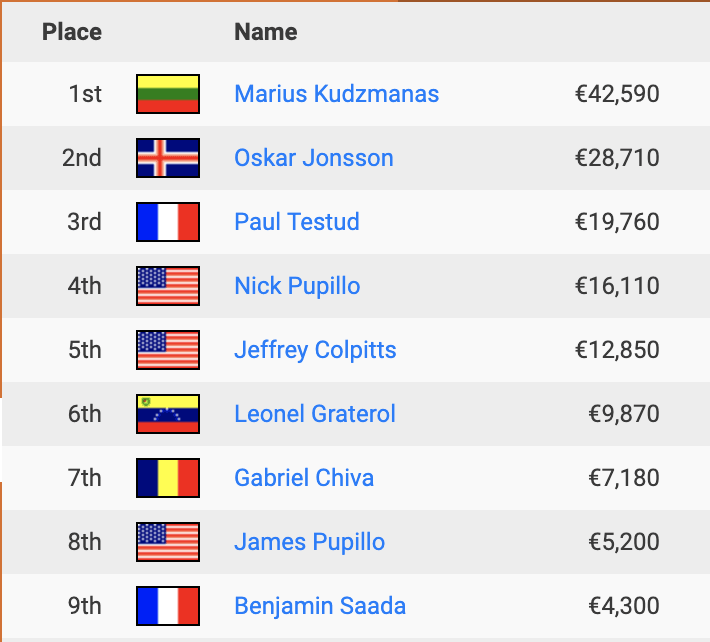Click the Iceland flag in 2nd place row

point(168,158)
